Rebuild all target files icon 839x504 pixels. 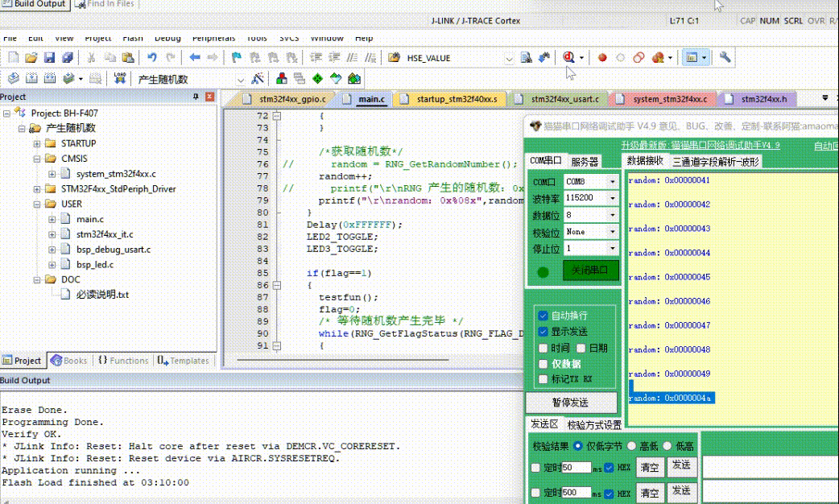pos(50,79)
